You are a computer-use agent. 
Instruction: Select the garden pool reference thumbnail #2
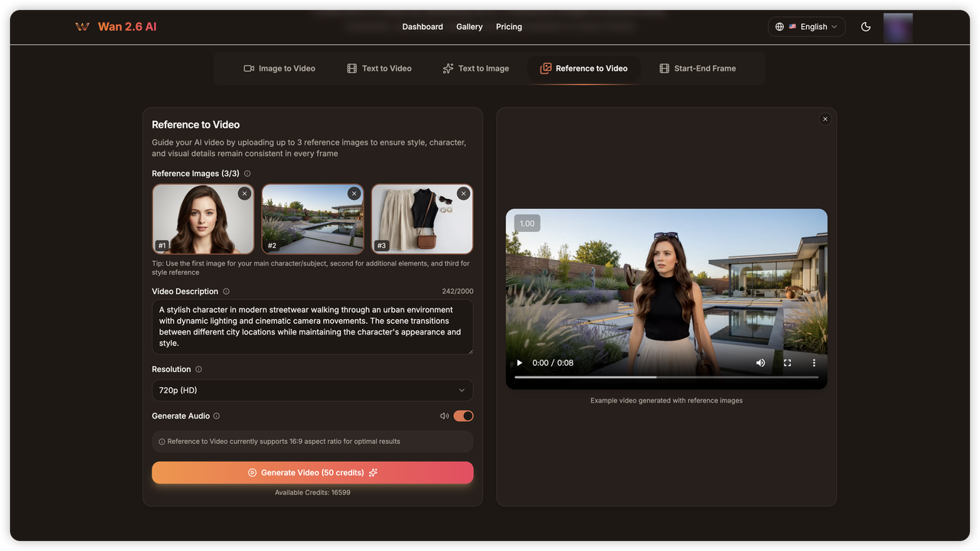click(x=312, y=220)
